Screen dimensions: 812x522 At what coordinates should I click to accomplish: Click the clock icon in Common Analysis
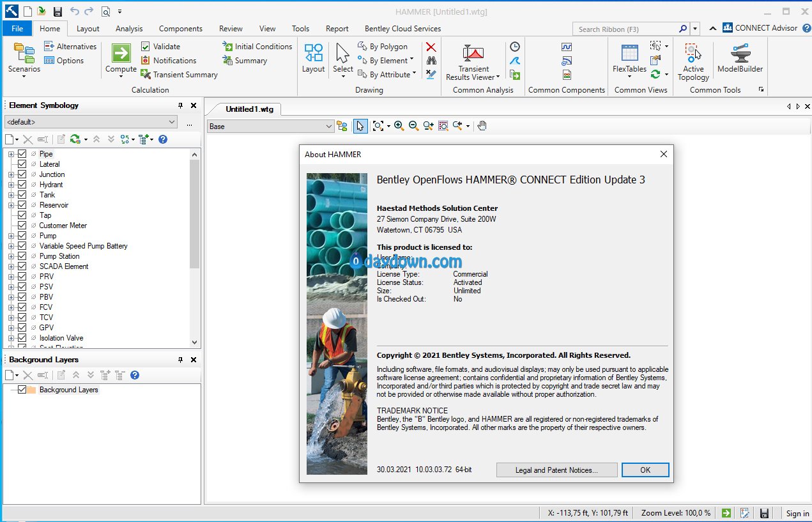515,47
